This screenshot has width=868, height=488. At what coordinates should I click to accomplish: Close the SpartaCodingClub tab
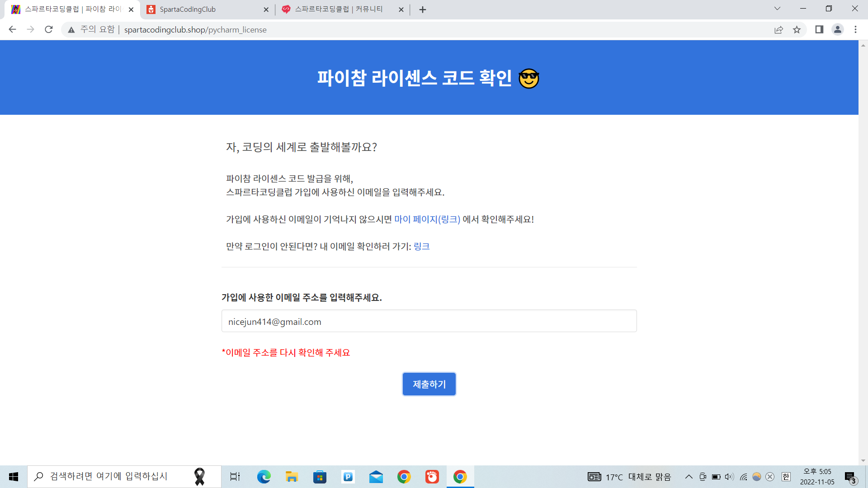[x=266, y=9]
